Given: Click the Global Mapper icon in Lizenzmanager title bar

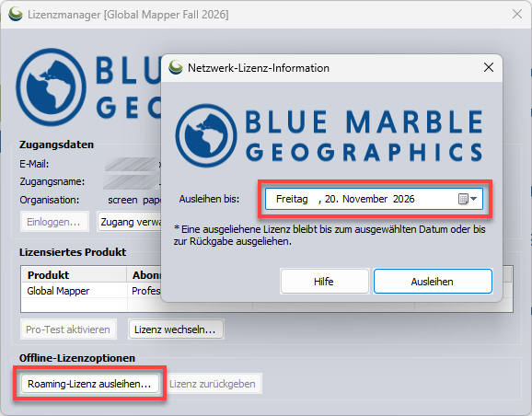Looking at the screenshot, I should tap(16, 14).
